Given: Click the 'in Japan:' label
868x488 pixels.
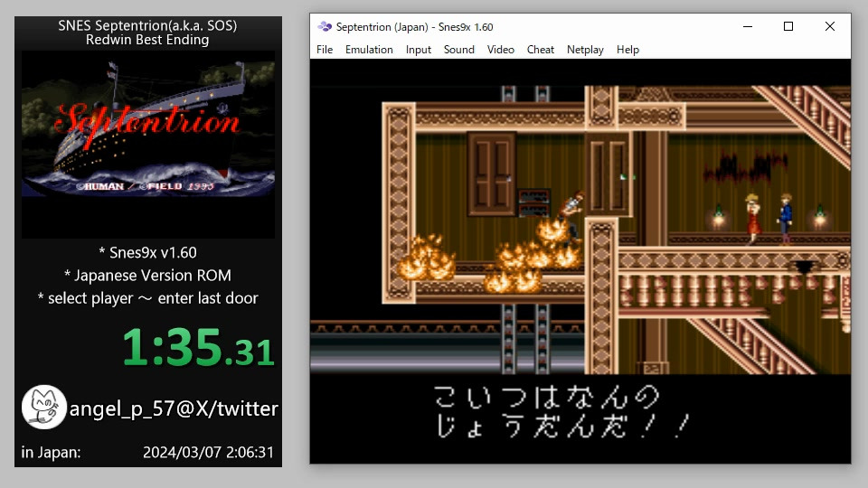Looking at the screenshot, I should (x=51, y=453).
